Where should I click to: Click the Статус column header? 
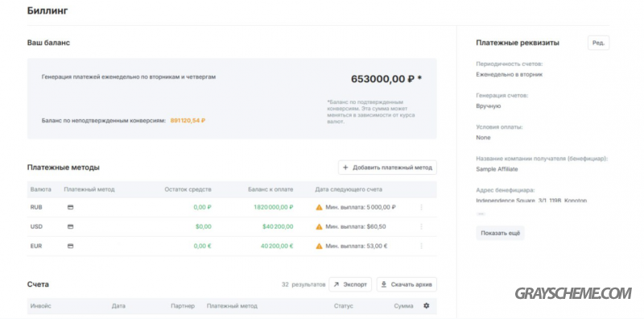[344, 306]
